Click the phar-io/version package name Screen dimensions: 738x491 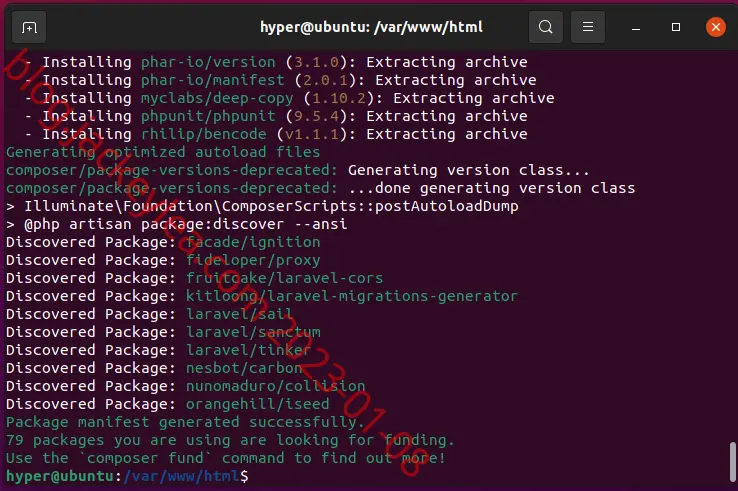208,62
